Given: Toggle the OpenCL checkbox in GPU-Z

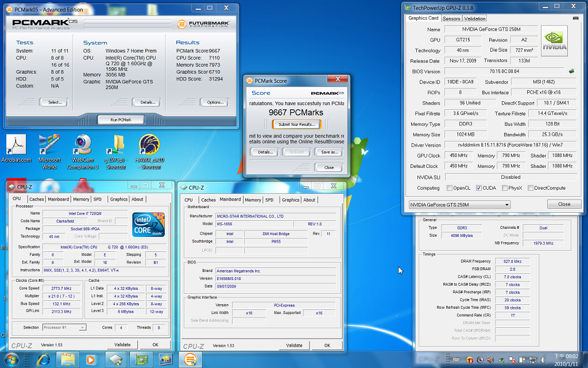Looking at the screenshot, I should click(449, 188).
